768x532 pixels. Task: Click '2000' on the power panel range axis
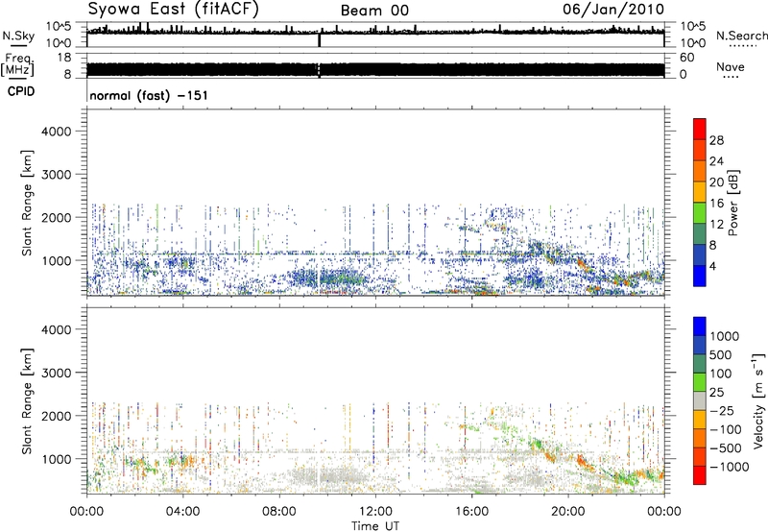tap(57, 217)
